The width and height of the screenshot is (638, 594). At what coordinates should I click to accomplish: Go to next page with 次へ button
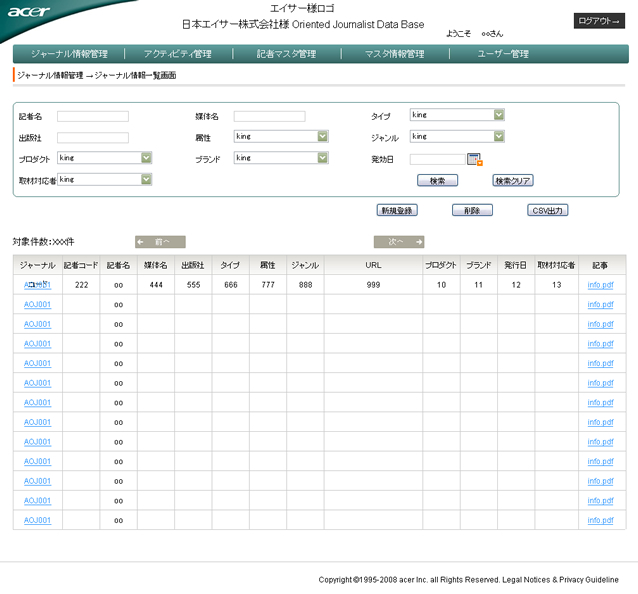pyautogui.click(x=399, y=242)
